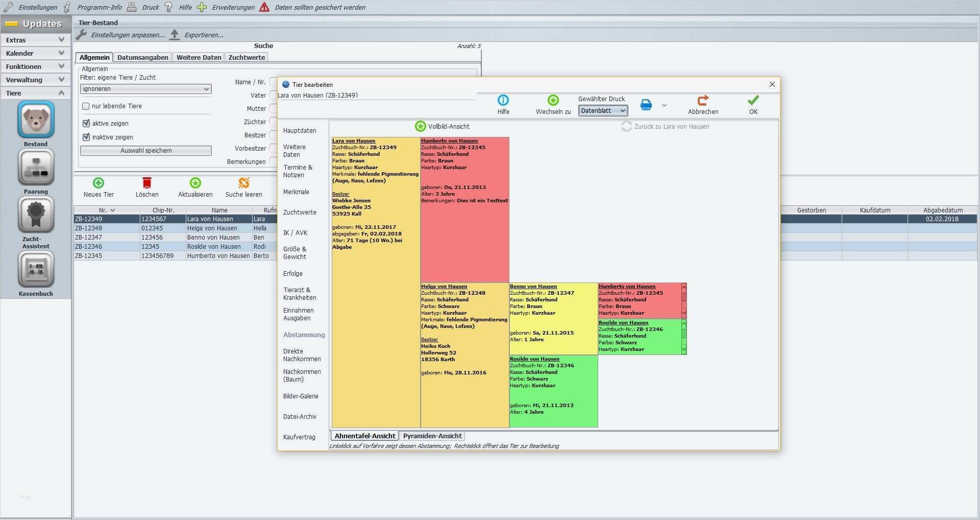Image resolution: width=980 pixels, height=520 pixels.
Task: Open the Paarung sidebar icon
Action: [36, 168]
